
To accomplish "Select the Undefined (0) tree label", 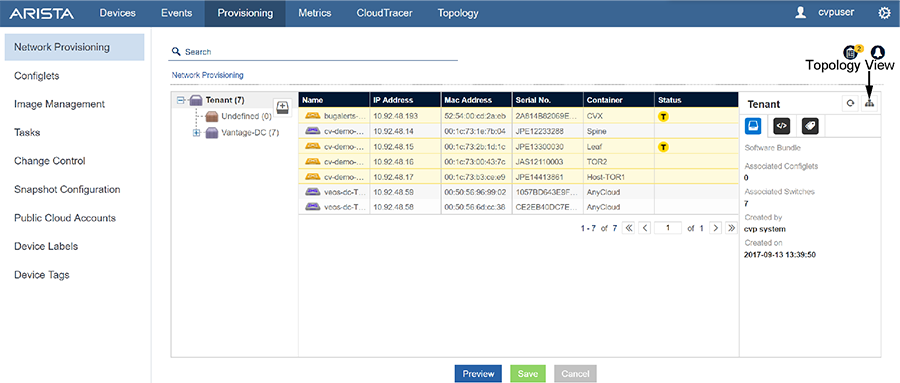I will point(246,117).
